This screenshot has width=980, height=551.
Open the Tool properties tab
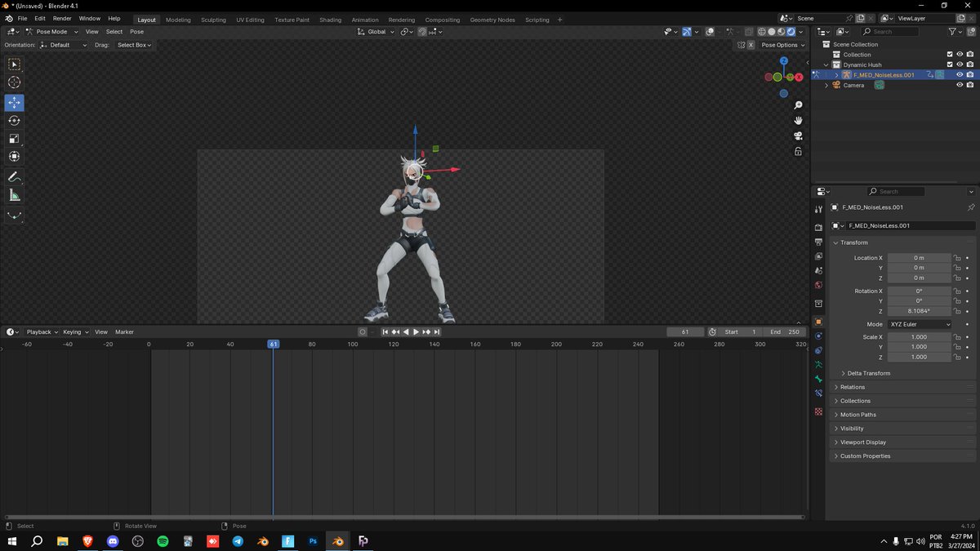click(818, 210)
